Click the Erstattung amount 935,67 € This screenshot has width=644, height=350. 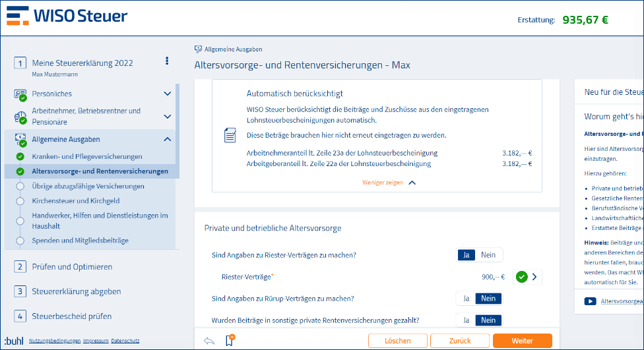[x=585, y=20]
